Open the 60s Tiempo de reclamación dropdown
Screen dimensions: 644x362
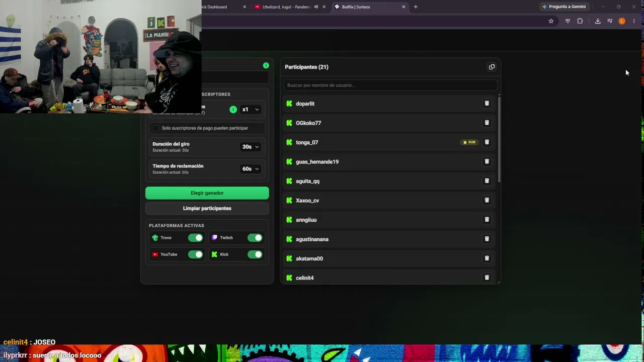coord(251,169)
